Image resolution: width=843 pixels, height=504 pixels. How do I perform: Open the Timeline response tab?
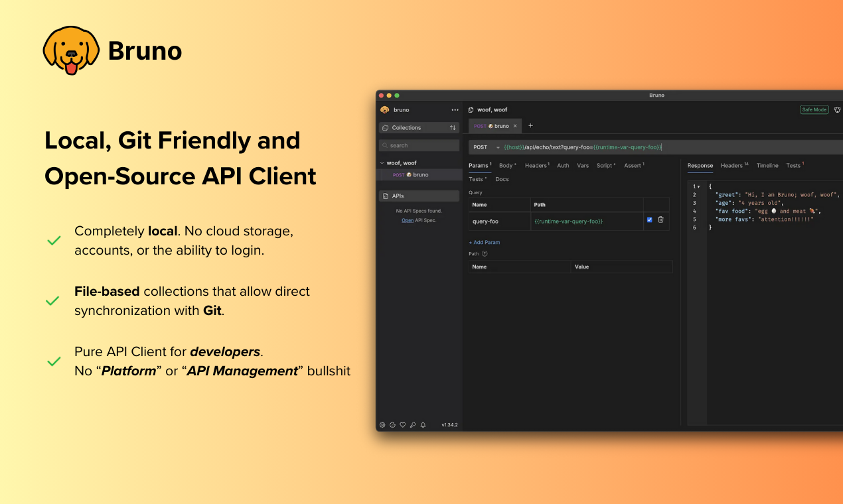767,166
